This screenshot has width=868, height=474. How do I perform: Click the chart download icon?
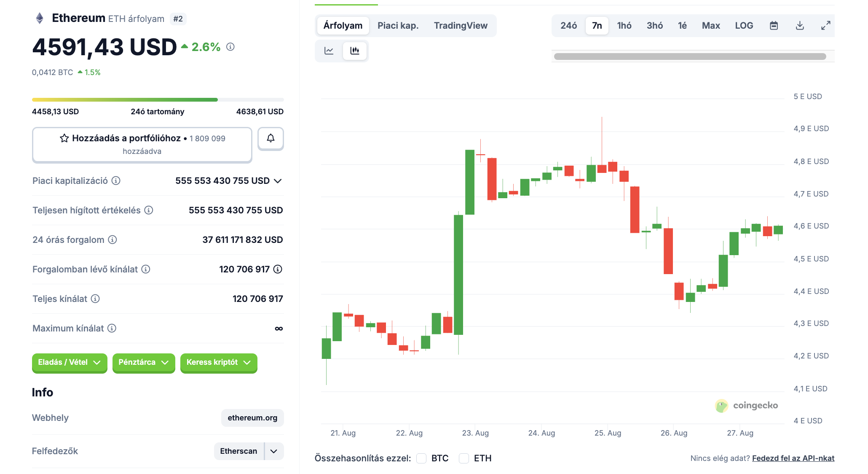coord(799,25)
